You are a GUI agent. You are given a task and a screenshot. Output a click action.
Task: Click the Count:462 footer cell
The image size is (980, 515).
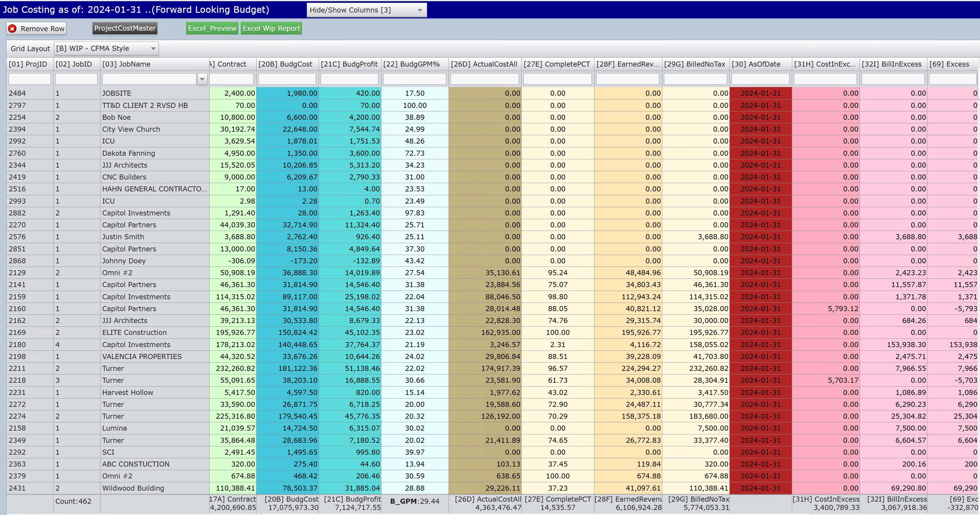[x=74, y=501]
